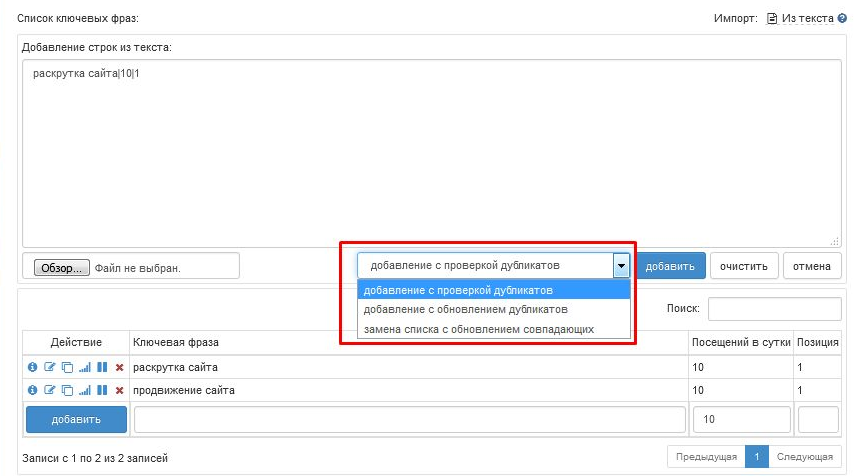This screenshot has height=476, width=856.
Task: Click info icon for раскрутка сайта row
Action: point(32,367)
